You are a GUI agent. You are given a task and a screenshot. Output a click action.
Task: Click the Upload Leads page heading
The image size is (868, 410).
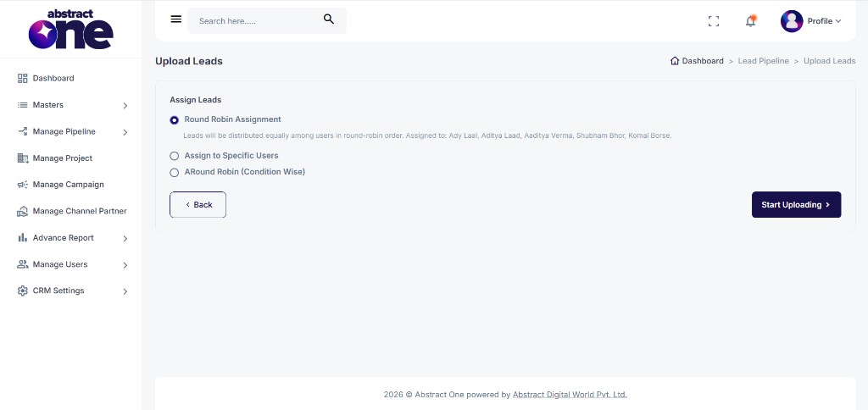(189, 61)
